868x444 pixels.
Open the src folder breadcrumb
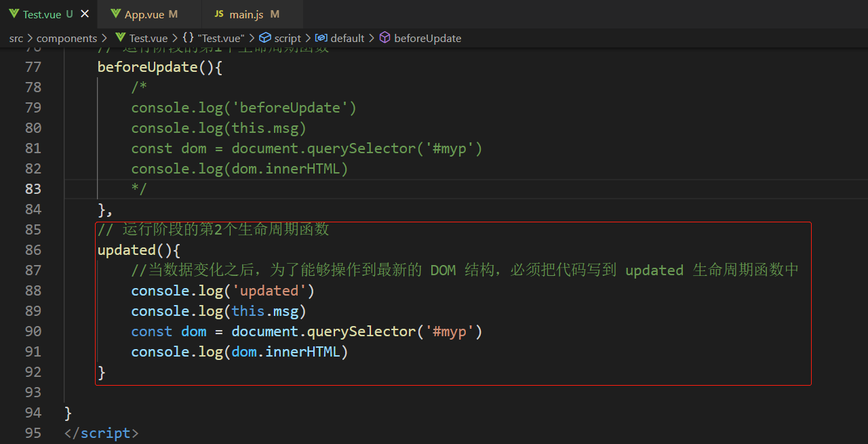tap(16, 38)
